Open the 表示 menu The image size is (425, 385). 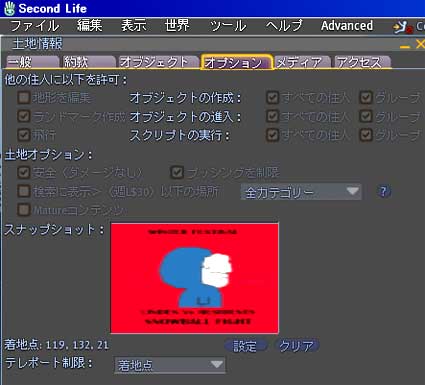(x=134, y=26)
